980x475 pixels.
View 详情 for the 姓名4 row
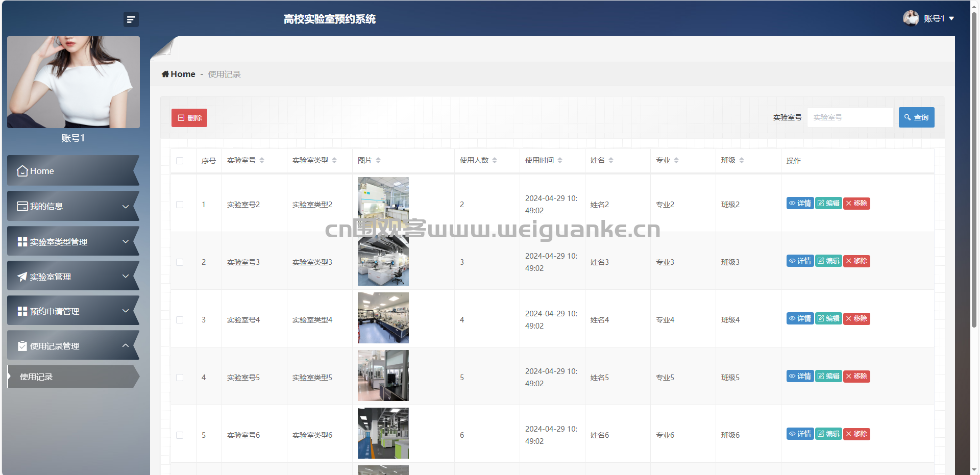pos(800,318)
